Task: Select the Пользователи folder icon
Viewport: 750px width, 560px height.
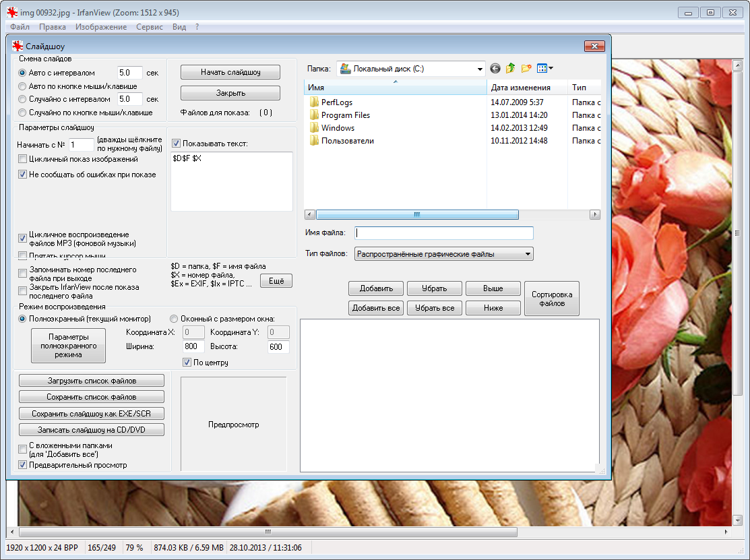Action: (x=314, y=141)
